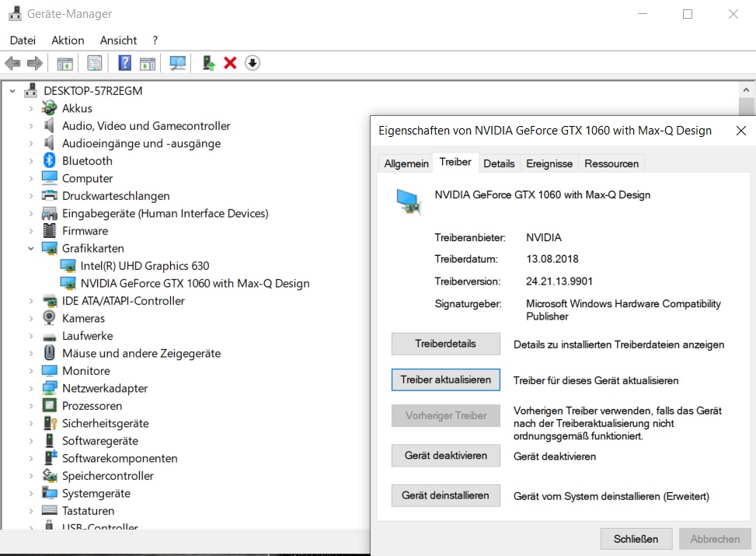Click the Back arrow in the toolbar
This screenshot has width=756, height=556.
(x=12, y=63)
